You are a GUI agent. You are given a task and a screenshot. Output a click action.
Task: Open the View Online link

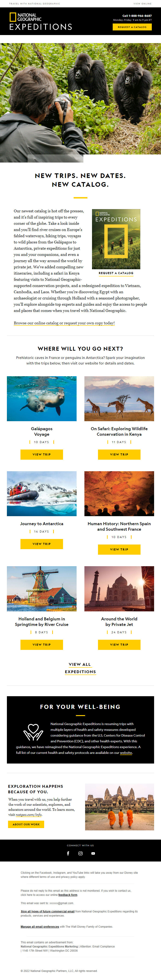click(x=142, y=4)
